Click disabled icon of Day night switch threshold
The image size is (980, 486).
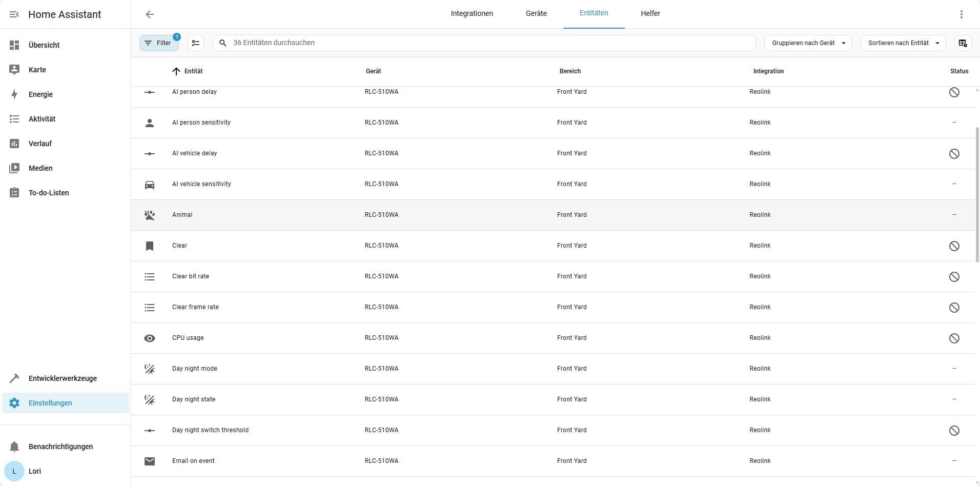point(954,431)
